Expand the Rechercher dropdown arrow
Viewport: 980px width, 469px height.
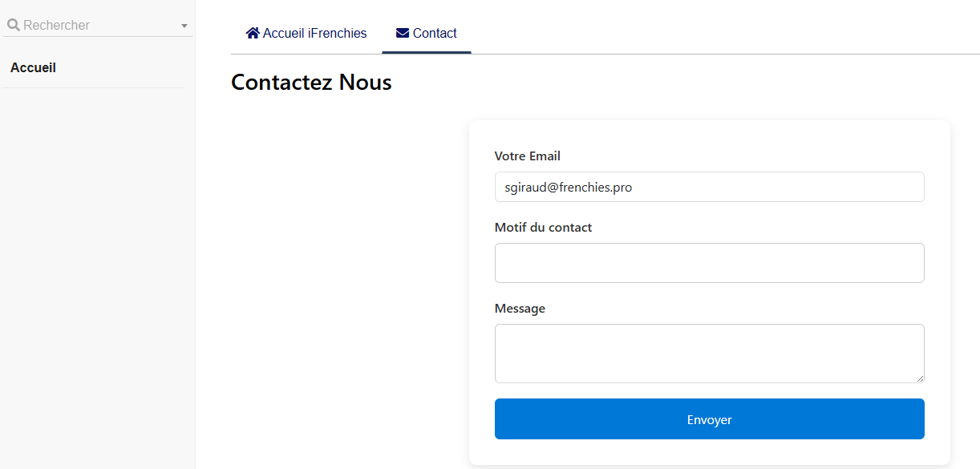(x=184, y=26)
